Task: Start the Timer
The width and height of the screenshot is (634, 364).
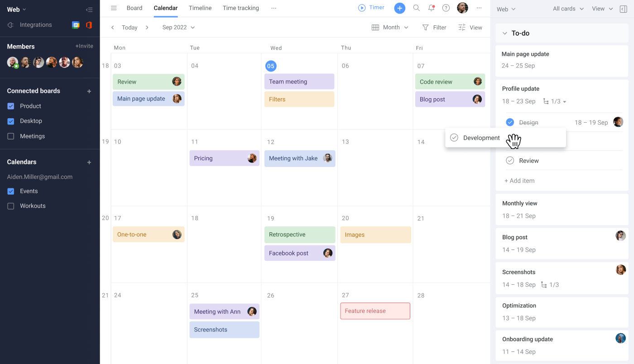Action: tap(371, 7)
